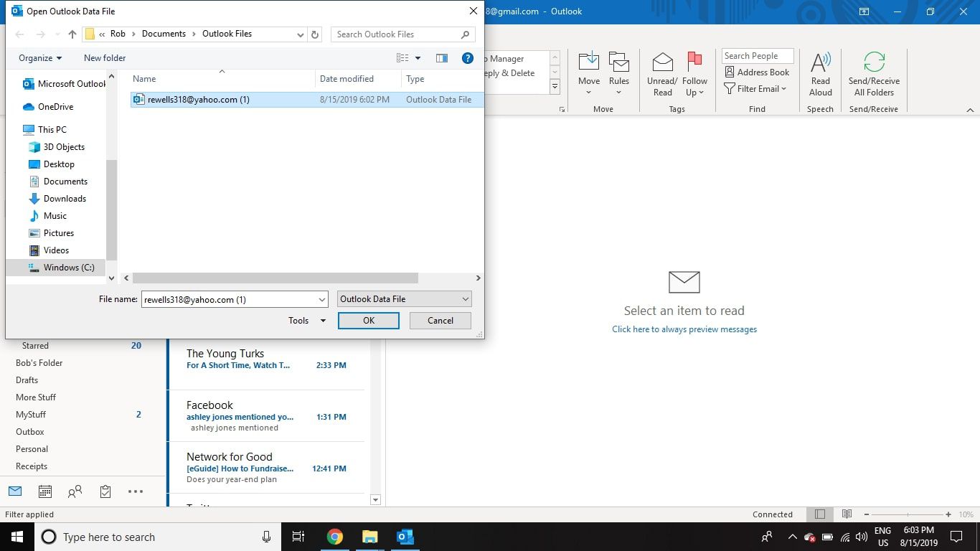This screenshot has height=551, width=980.
Task: Open Chrome from taskbar
Action: pos(335,537)
